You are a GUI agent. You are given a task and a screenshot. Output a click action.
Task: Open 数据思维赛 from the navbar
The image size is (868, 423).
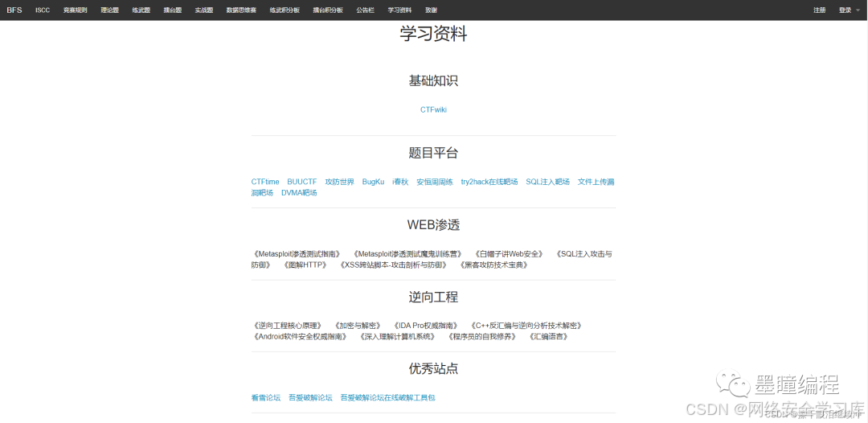point(241,10)
